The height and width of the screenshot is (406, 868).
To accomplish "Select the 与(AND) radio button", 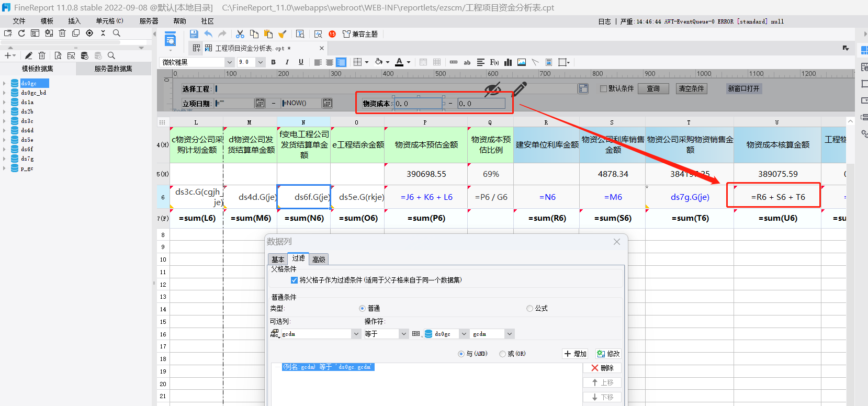I will pos(461,354).
